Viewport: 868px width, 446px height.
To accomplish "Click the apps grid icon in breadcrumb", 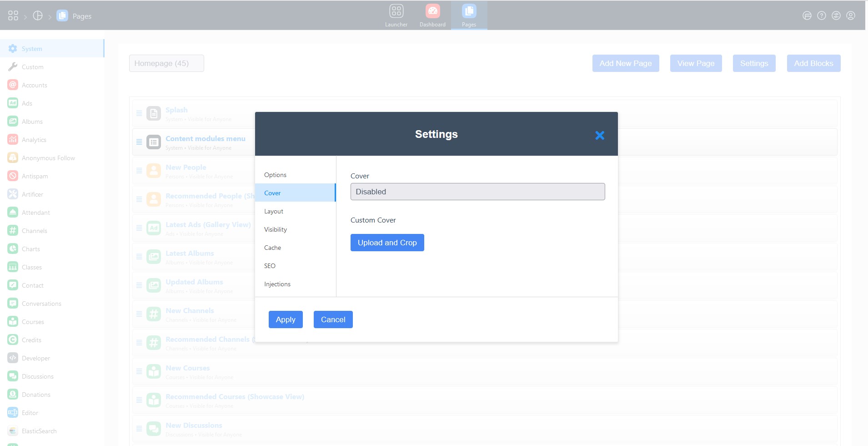I will [13, 16].
